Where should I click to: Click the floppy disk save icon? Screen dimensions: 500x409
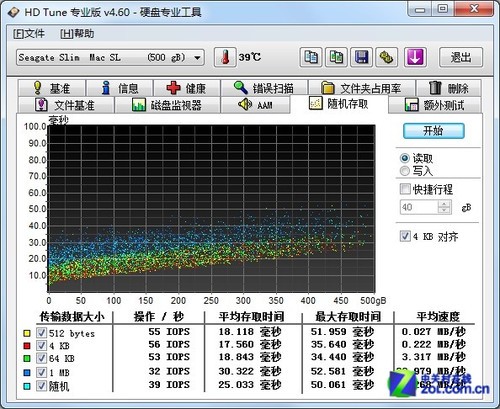pyautogui.click(x=361, y=57)
